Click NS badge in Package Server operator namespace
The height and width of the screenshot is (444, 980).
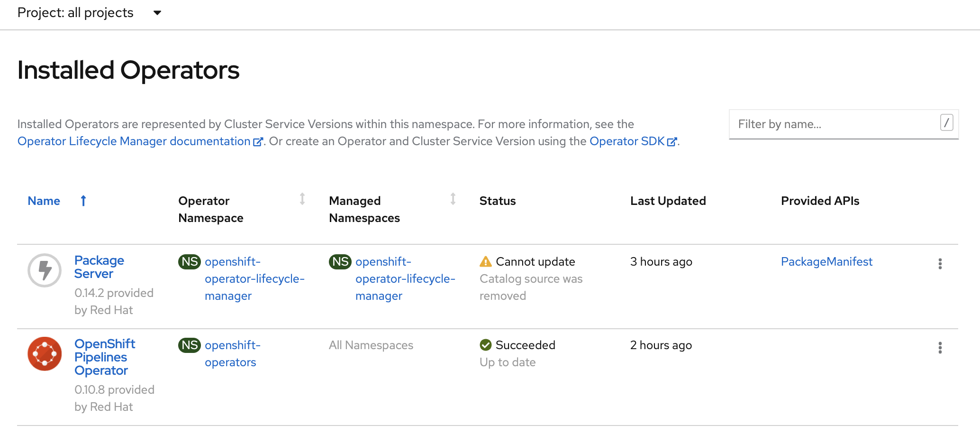click(x=190, y=261)
